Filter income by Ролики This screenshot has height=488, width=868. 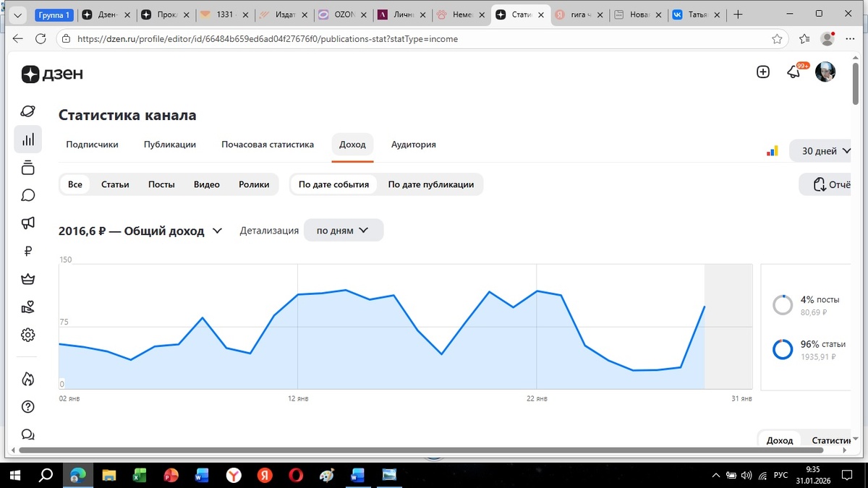point(254,184)
